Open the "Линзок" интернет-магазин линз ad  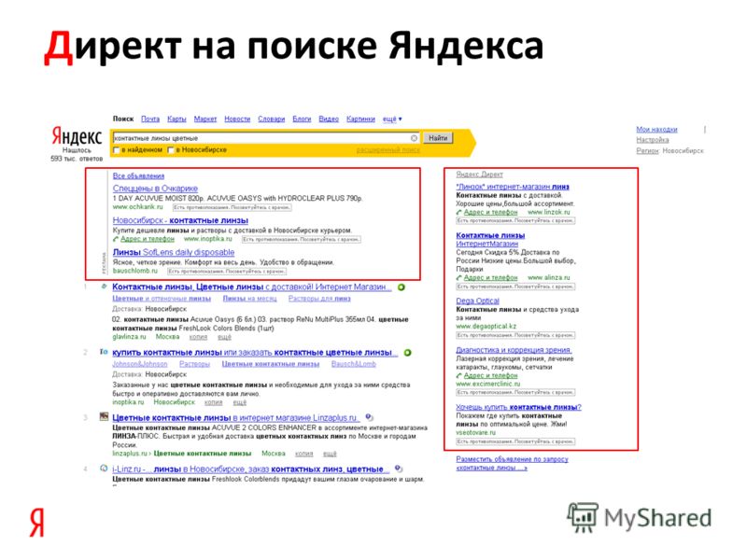coord(513,187)
